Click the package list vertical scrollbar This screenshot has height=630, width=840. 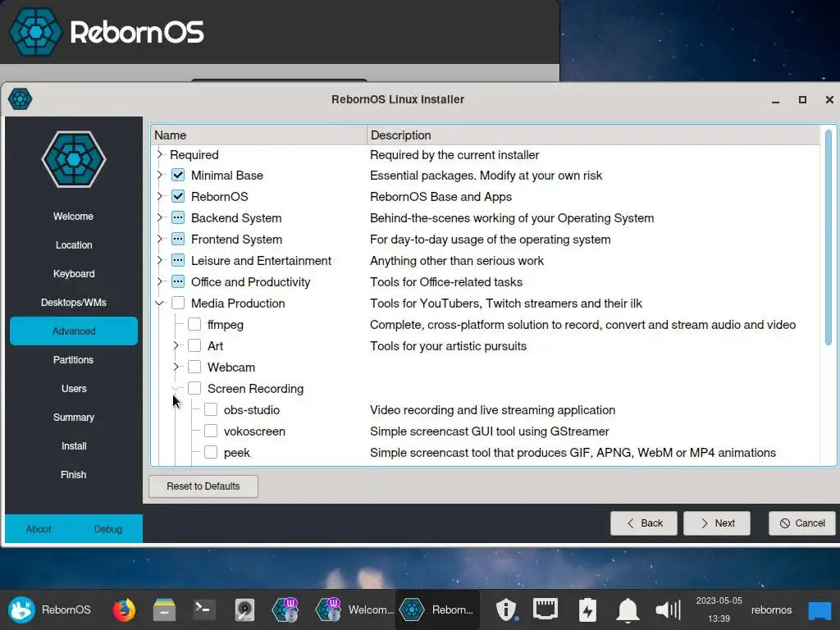click(x=829, y=238)
